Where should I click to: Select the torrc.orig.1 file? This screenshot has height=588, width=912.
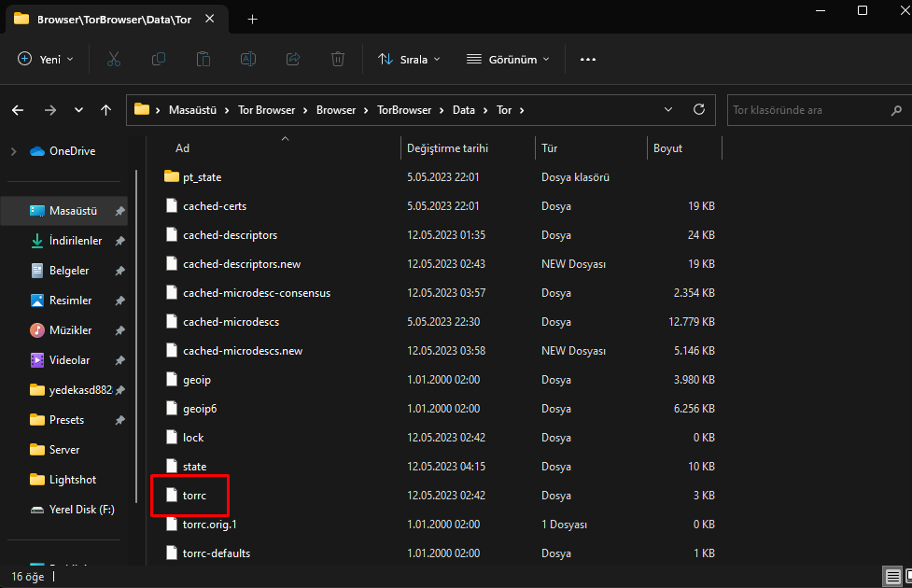click(x=209, y=524)
